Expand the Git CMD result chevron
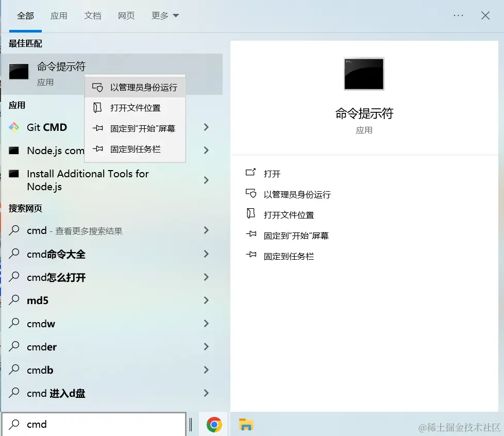Viewport: 504px width, 436px height. tap(205, 127)
